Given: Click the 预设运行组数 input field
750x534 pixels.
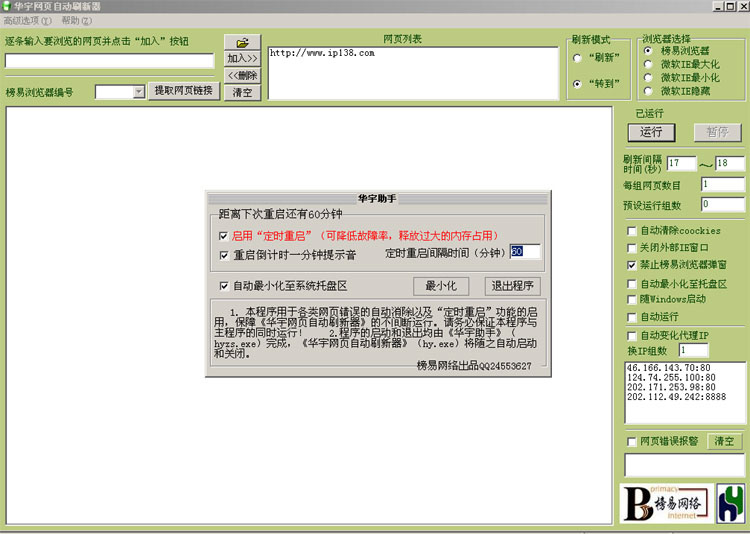Looking at the screenshot, I should pyautogui.click(x=723, y=204).
